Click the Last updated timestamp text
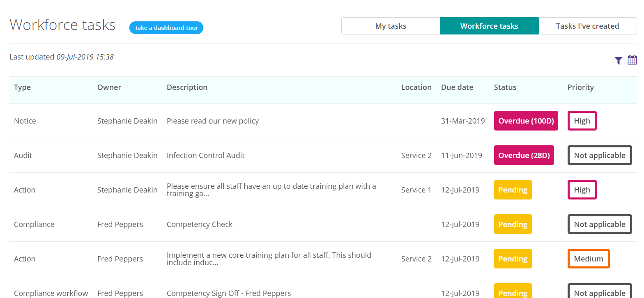644x298 pixels. (x=62, y=57)
